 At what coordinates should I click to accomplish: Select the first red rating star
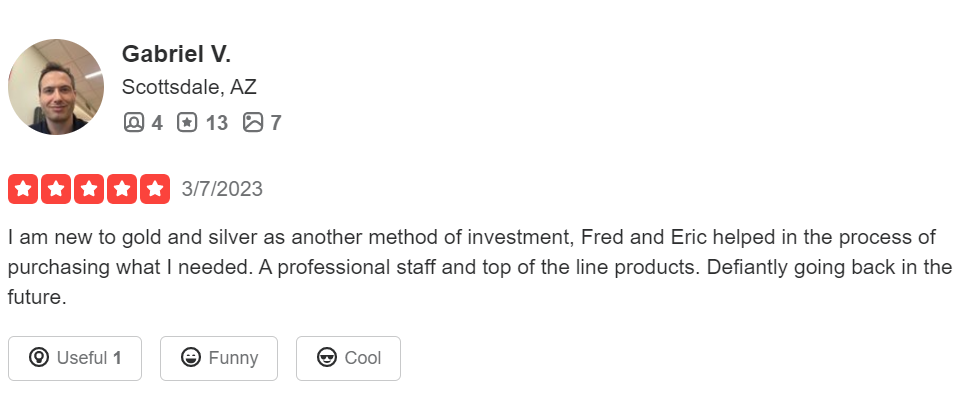(23, 189)
